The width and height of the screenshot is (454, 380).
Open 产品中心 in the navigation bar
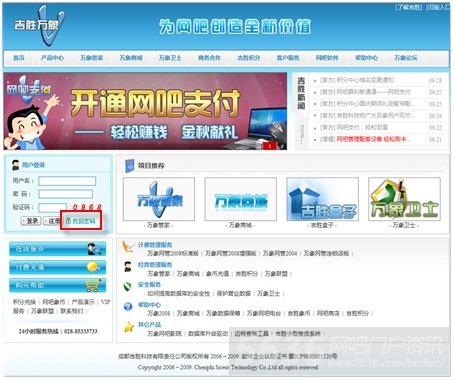[x=52, y=58]
